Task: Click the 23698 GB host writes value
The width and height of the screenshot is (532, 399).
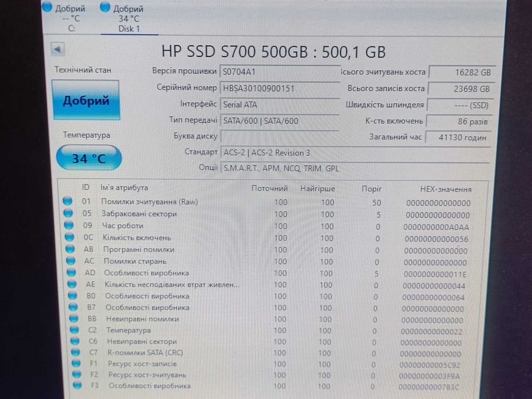Action: point(461,89)
